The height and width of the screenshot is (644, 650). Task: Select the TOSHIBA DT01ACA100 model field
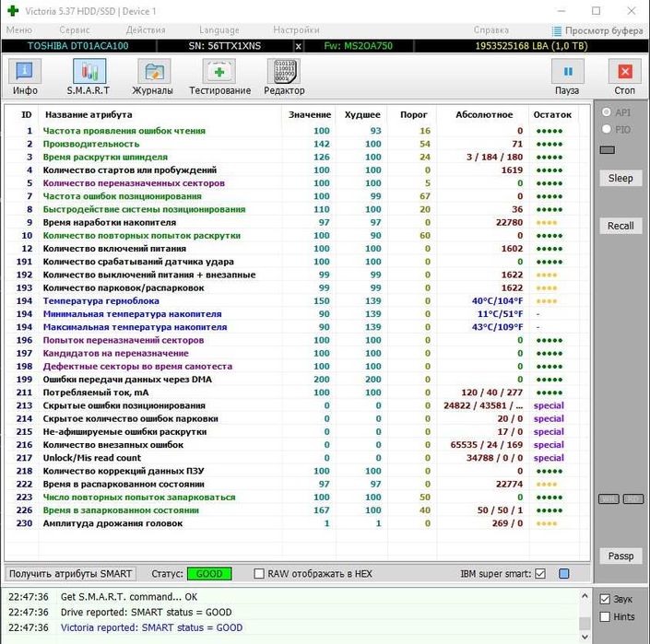[x=78, y=46]
